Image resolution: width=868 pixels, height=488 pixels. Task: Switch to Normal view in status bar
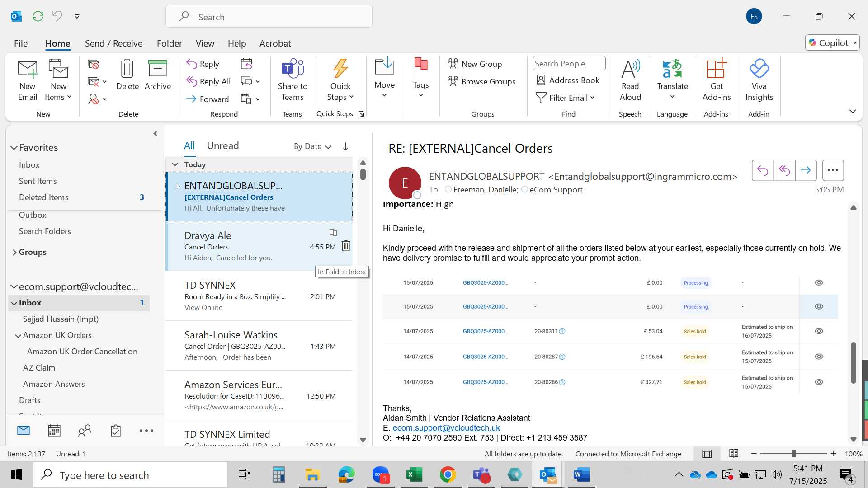click(x=707, y=453)
